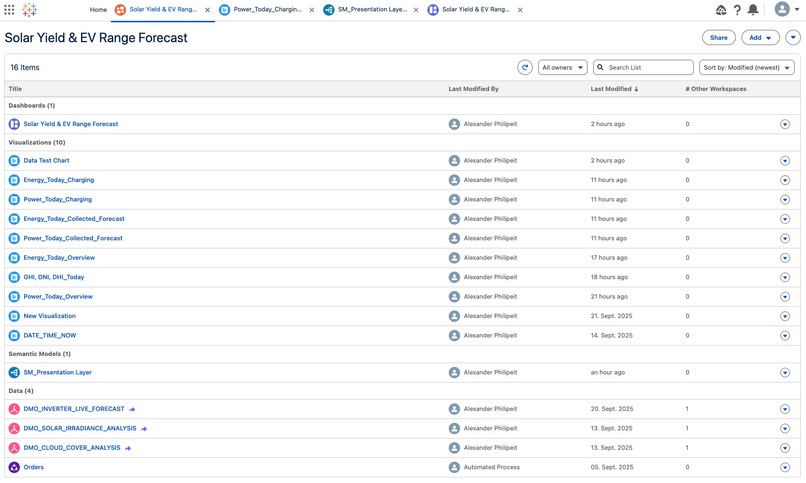
Task: Open the Orders data link
Action: pos(33,467)
